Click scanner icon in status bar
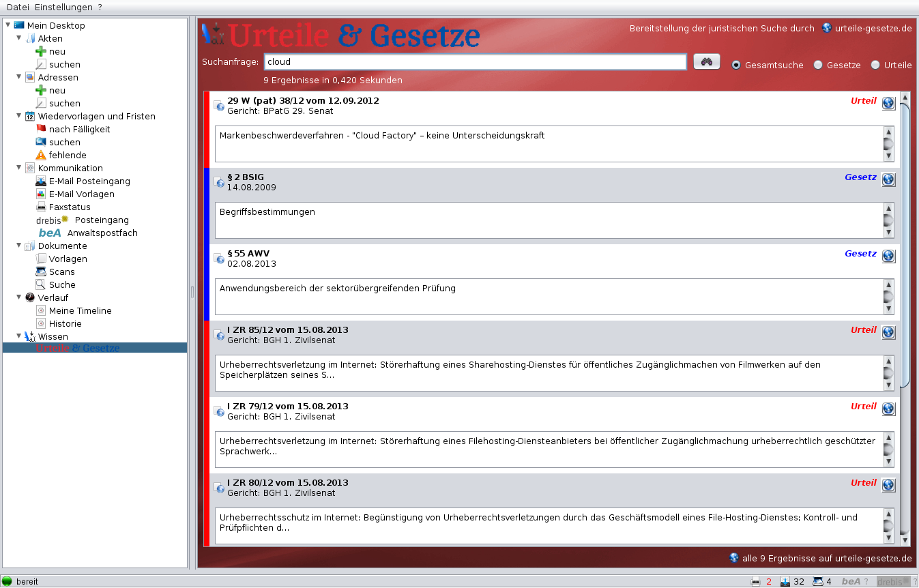This screenshot has height=588, width=919. pos(818,582)
